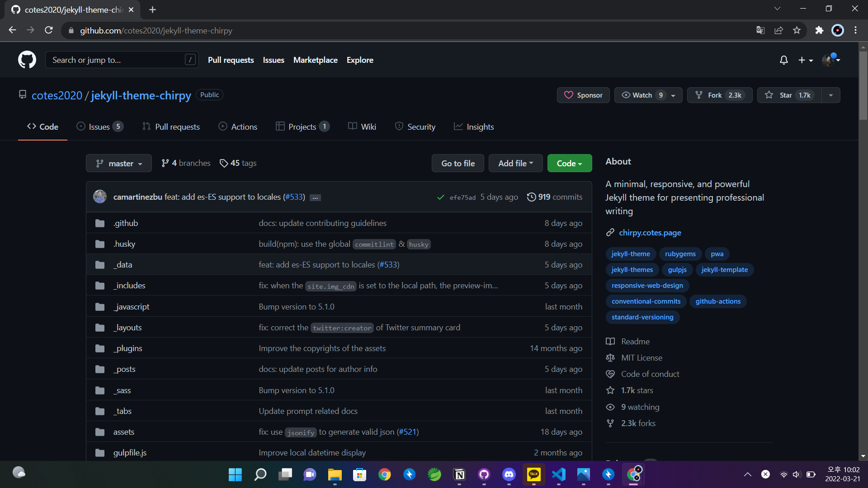The width and height of the screenshot is (868, 488).
Task: Click the Go to file button
Action: point(458,164)
